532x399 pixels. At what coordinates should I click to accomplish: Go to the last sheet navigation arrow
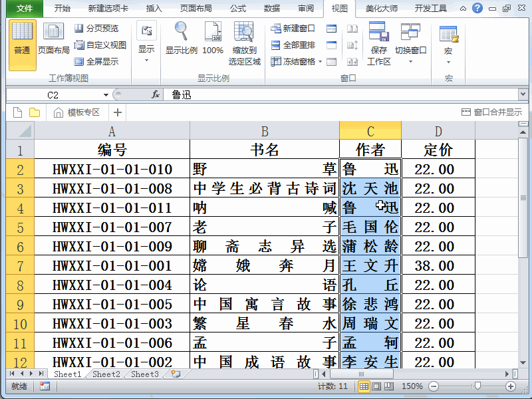(x=41, y=374)
